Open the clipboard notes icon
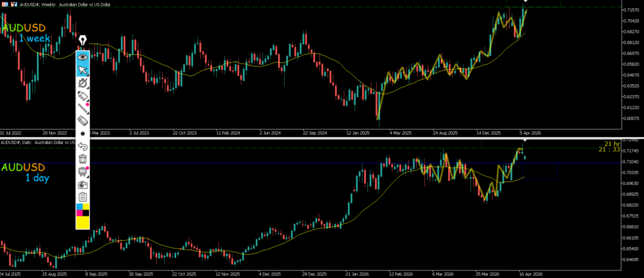Screen dimensions: 644x278 point(82,197)
